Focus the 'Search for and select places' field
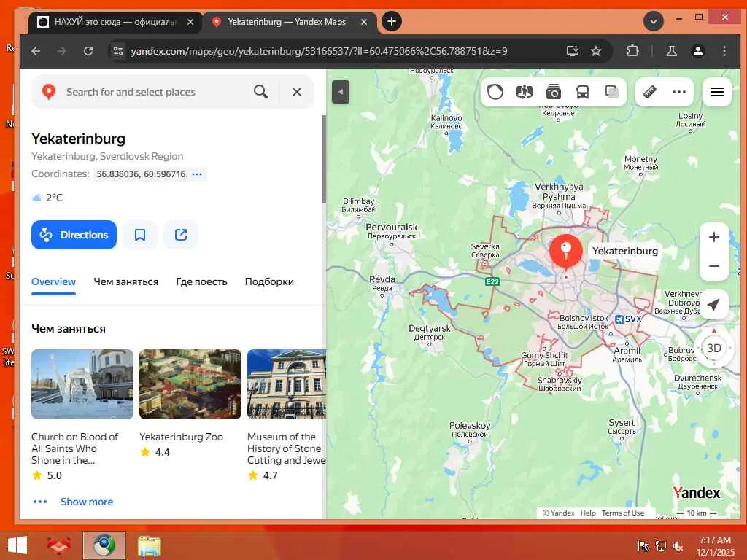 [155, 92]
